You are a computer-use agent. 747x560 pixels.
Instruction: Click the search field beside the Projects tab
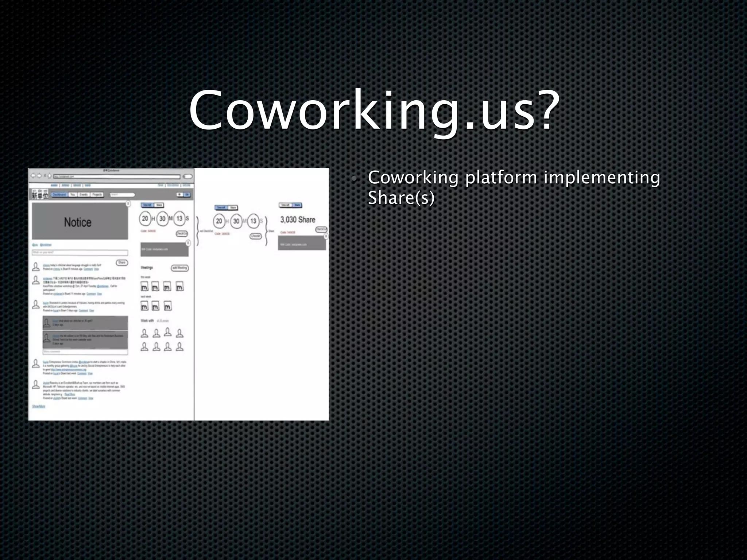tap(122, 195)
